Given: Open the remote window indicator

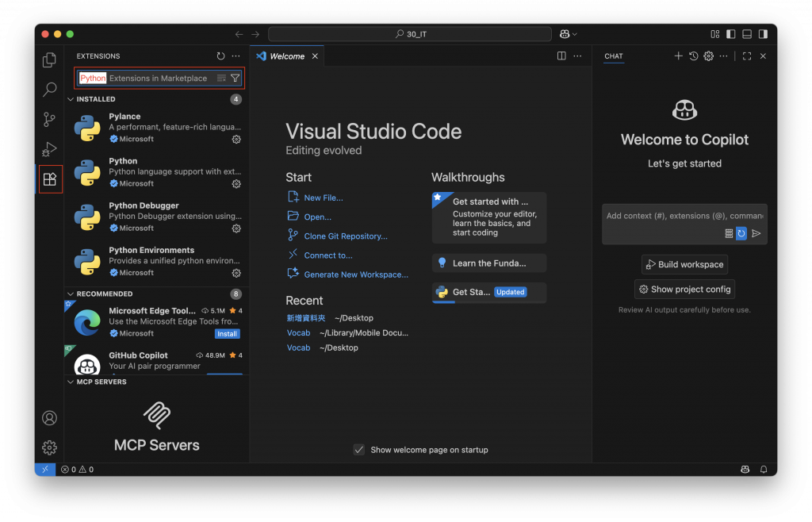Looking at the screenshot, I should (x=45, y=469).
